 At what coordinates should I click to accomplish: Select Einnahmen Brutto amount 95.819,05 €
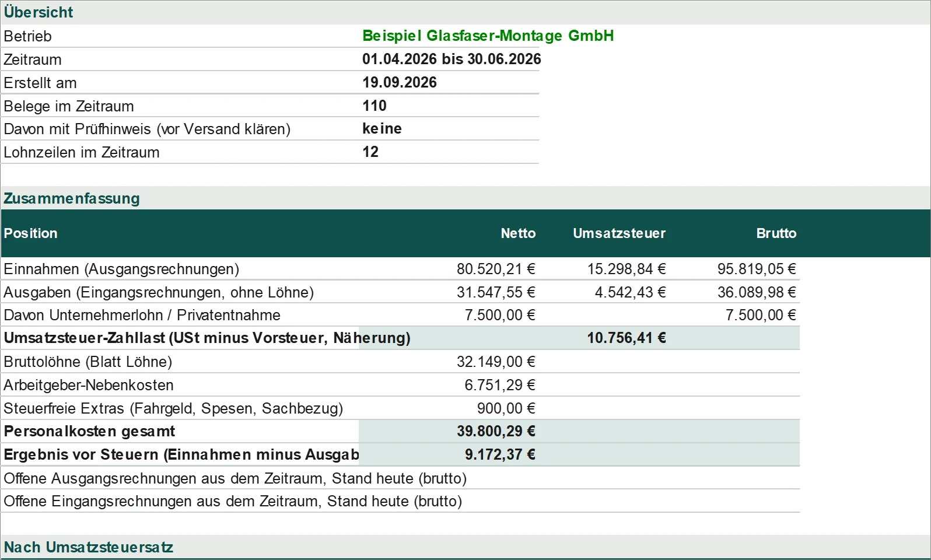[x=757, y=269]
